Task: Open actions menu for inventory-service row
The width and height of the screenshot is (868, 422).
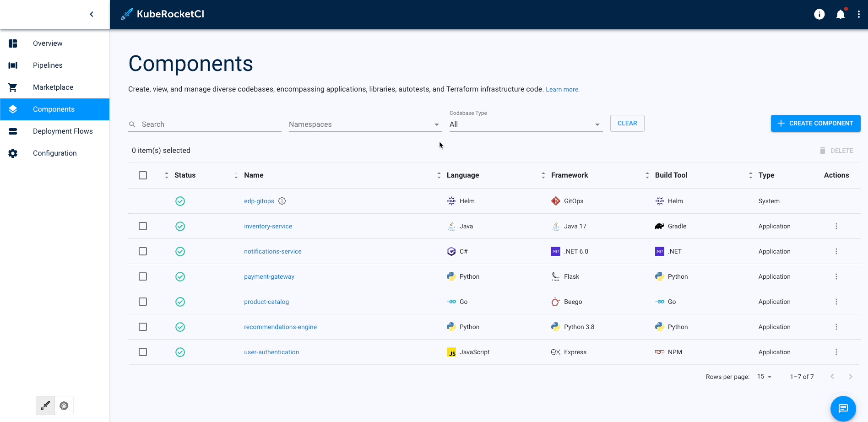Action: [x=836, y=226]
